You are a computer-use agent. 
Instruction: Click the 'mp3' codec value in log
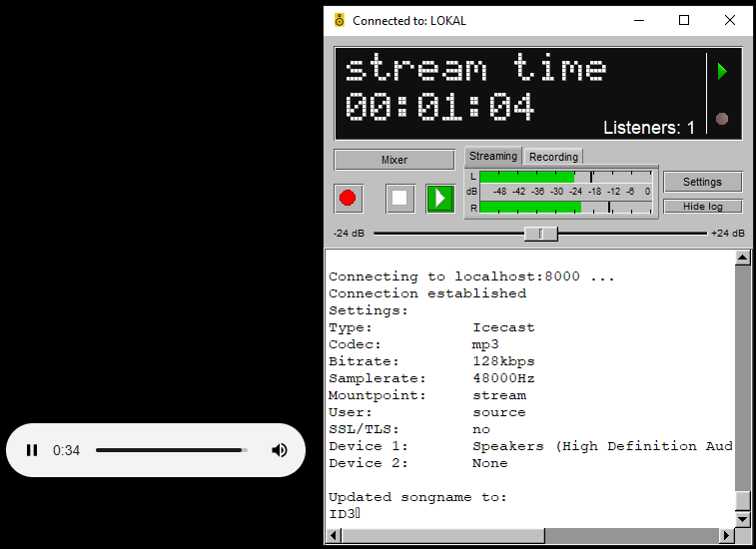[x=485, y=344]
